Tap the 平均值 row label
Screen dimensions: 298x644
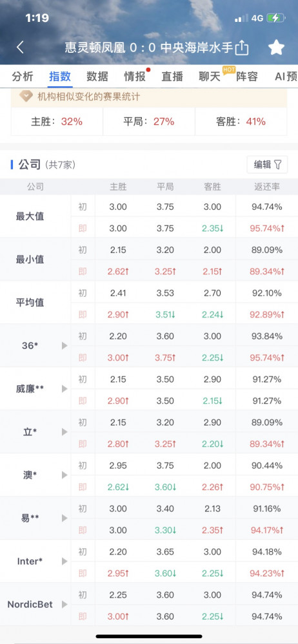point(30,303)
